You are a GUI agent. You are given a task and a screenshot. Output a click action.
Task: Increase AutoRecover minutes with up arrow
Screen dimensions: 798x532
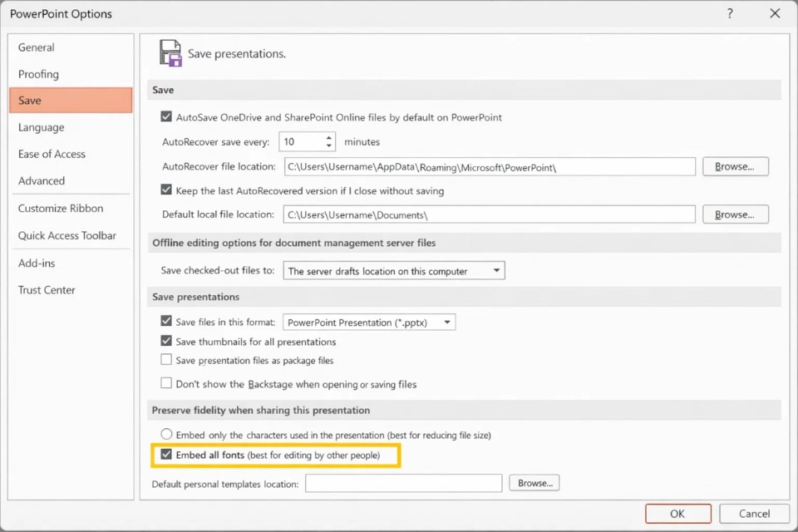(x=329, y=138)
